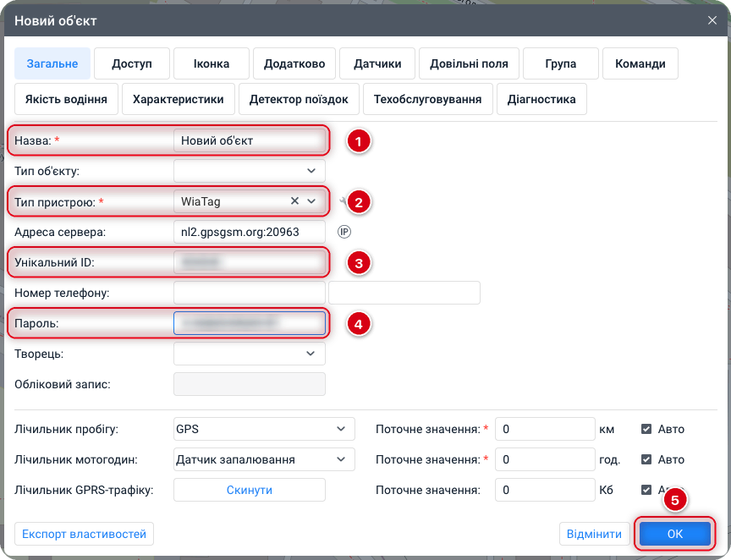Switch to the Доступ tab
The image size is (731, 560).
pos(132,63)
